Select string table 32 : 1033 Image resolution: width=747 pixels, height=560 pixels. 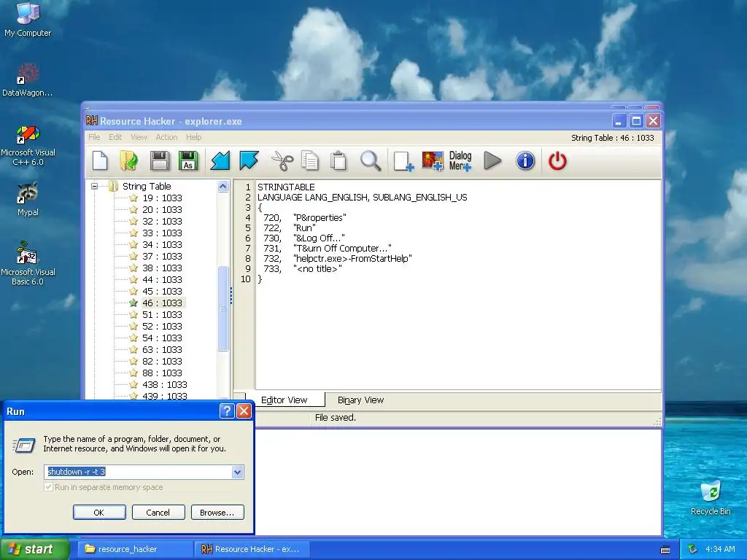[162, 222]
